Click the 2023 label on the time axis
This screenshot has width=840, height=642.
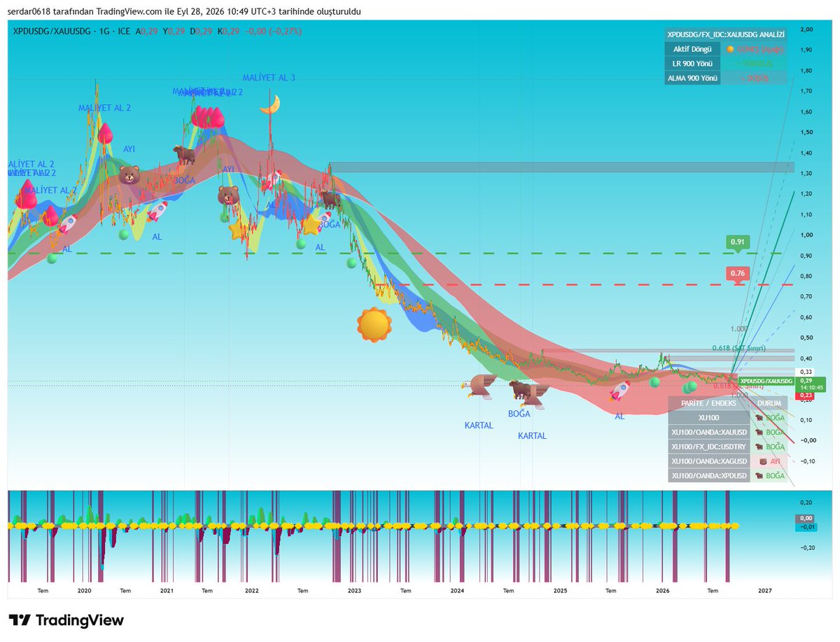click(354, 591)
